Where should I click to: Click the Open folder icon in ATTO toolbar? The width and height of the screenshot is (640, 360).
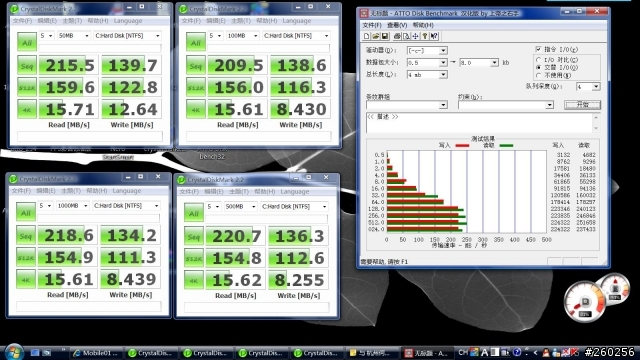[376, 36]
